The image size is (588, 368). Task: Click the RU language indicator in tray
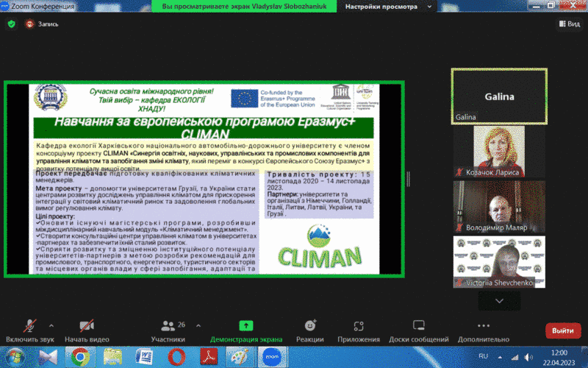484,356
